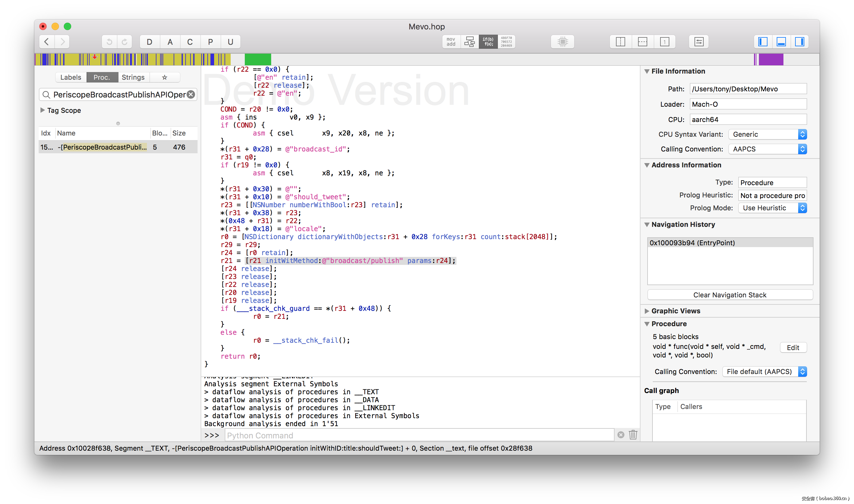The height and width of the screenshot is (504, 854).
Task: Go back with the left arrow
Action: point(47,42)
